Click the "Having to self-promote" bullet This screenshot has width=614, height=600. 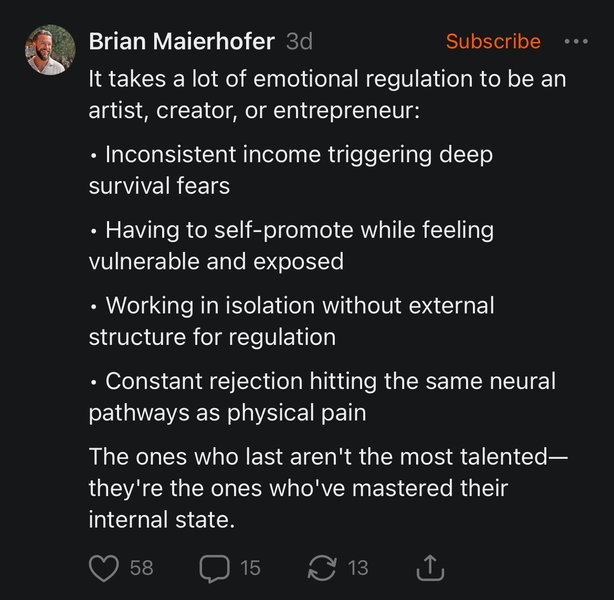[291, 245]
